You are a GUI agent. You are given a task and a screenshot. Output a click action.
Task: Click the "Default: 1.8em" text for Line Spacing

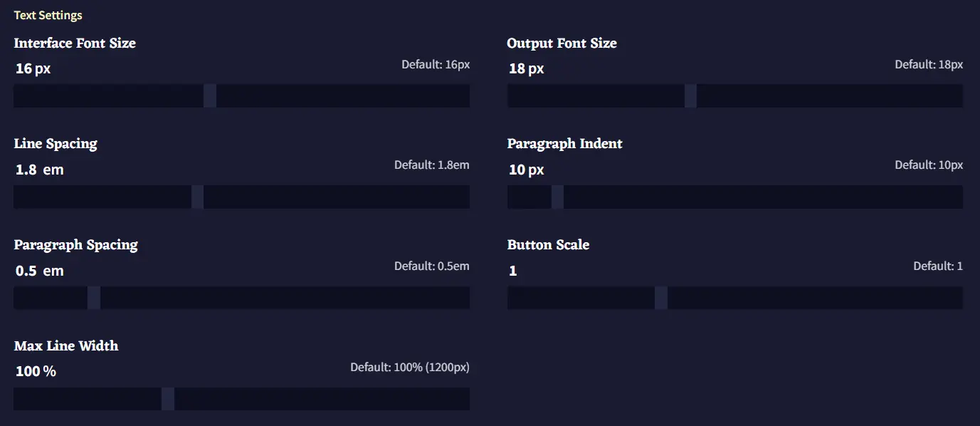click(x=432, y=165)
